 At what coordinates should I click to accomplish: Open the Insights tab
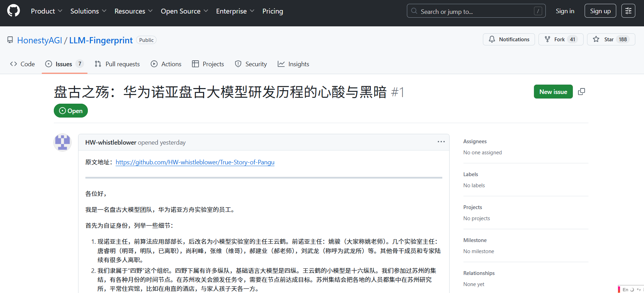pos(293,64)
